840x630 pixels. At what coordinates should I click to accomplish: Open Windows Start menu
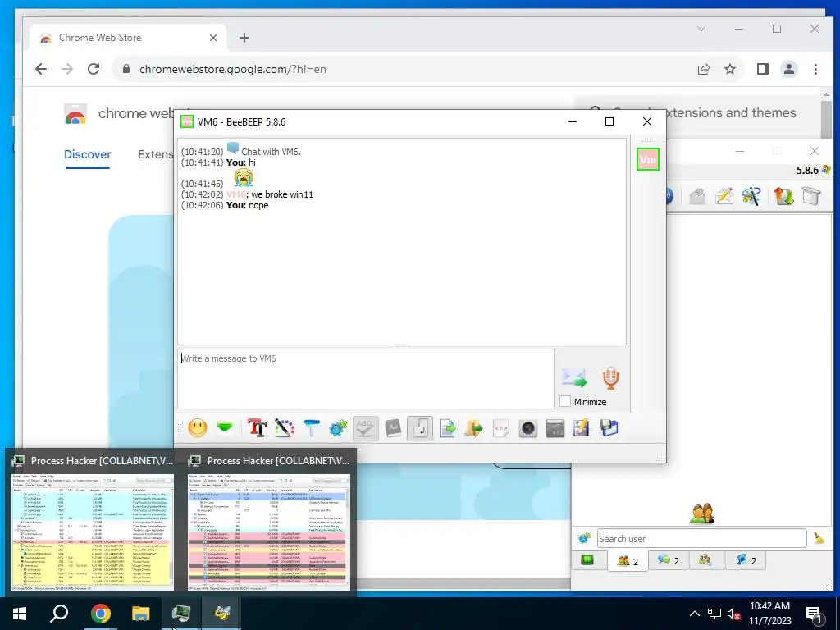click(20, 614)
